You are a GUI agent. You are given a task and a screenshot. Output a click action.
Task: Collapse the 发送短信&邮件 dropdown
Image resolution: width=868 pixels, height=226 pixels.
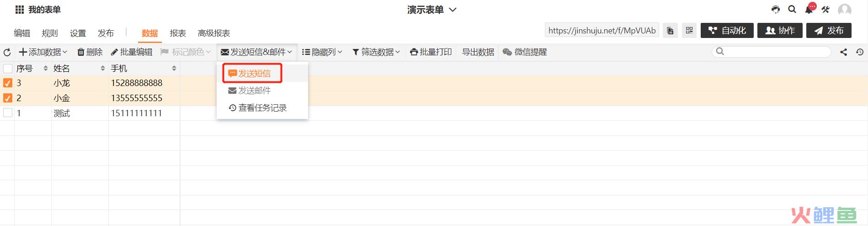[256, 52]
